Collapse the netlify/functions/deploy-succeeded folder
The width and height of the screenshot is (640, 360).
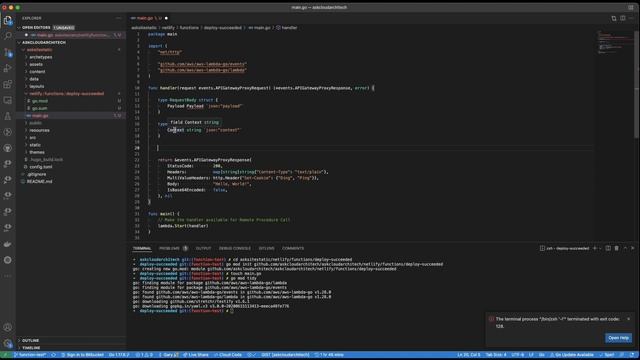pos(67,94)
